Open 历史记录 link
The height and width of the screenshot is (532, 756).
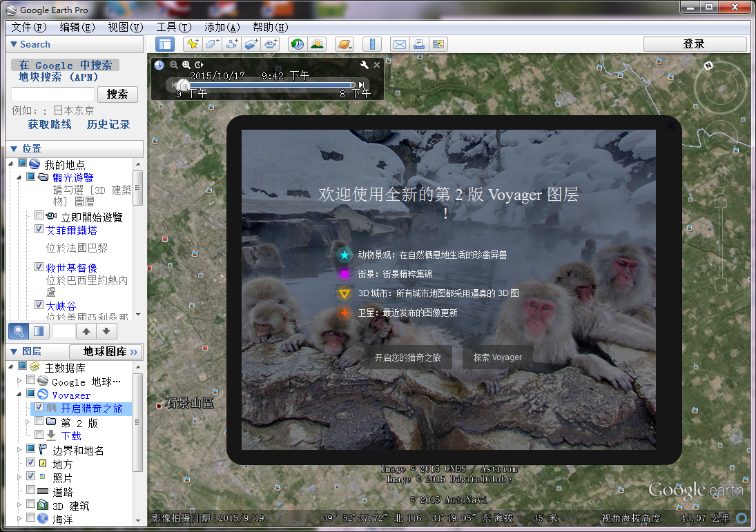108,125
